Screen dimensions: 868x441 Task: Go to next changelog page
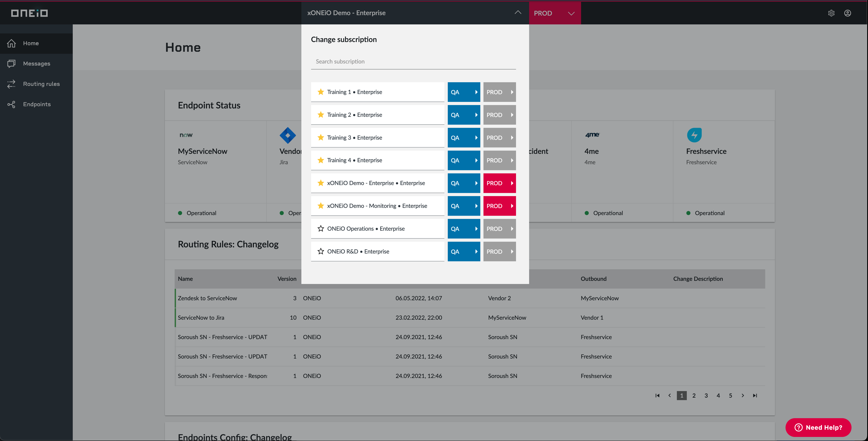coord(743,395)
